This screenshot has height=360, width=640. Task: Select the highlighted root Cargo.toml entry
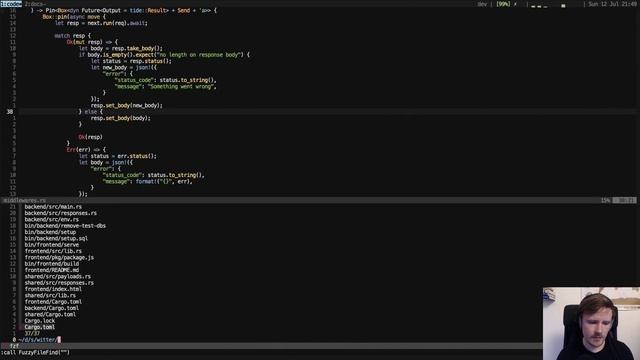click(x=40, y=327)
